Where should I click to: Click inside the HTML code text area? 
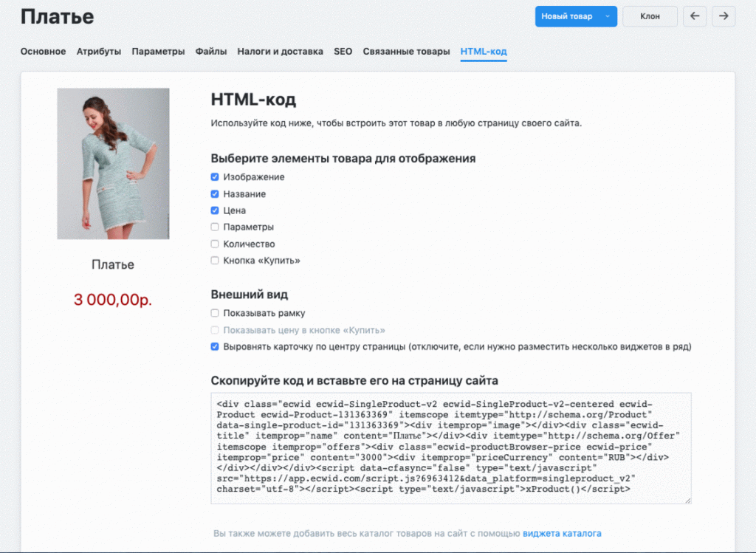point(451,448)
